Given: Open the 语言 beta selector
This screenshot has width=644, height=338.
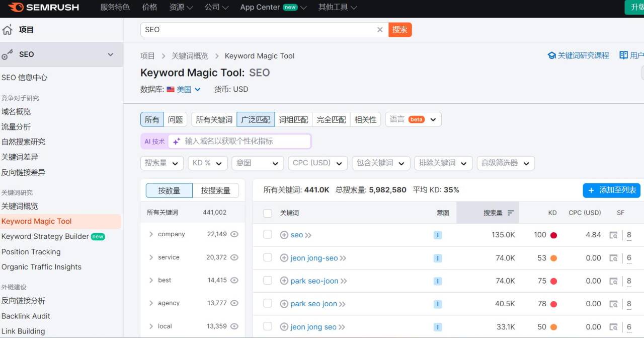Looking at the screenshot, I should pos(413,119).
